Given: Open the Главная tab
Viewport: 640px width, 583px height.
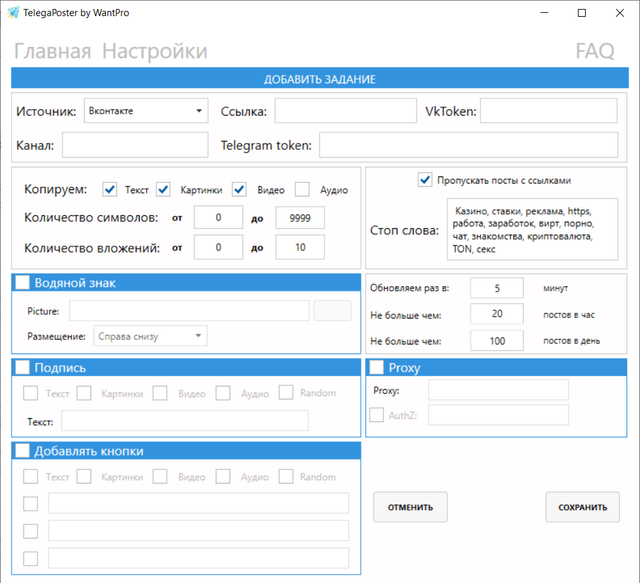Looking at the screenshot, I should click(x=53, y=51).
